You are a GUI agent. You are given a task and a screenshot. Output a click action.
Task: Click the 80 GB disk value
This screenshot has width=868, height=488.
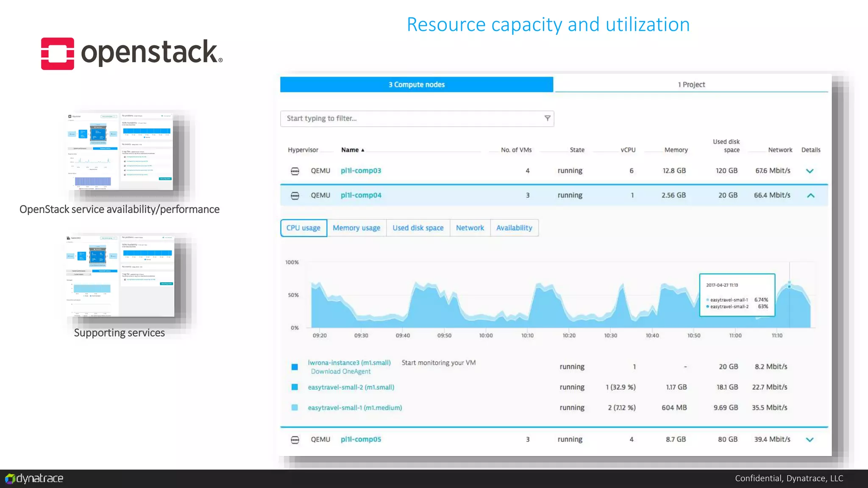728,439
